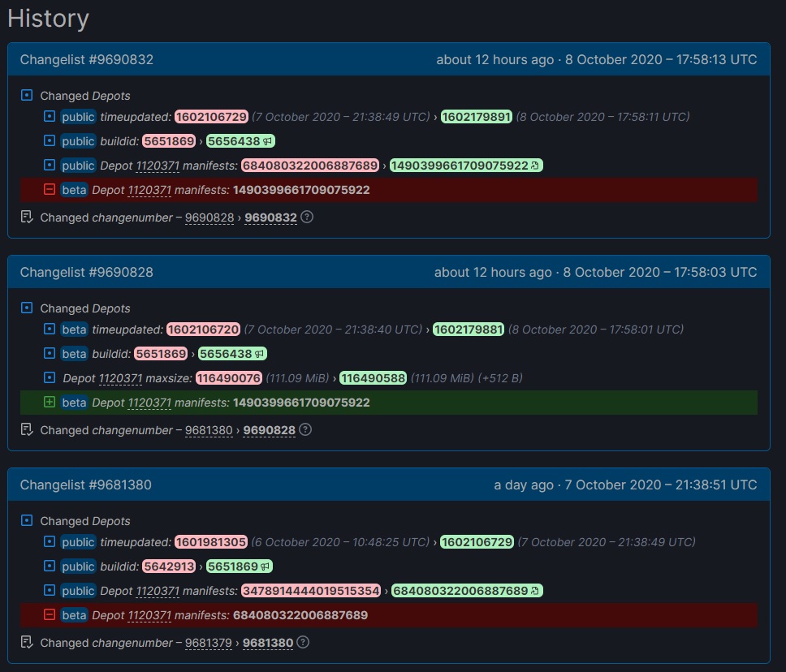Follow the changenumber 9681380 link under #9690828
This screenshot has width=786, height=672.
pos(209,430)
